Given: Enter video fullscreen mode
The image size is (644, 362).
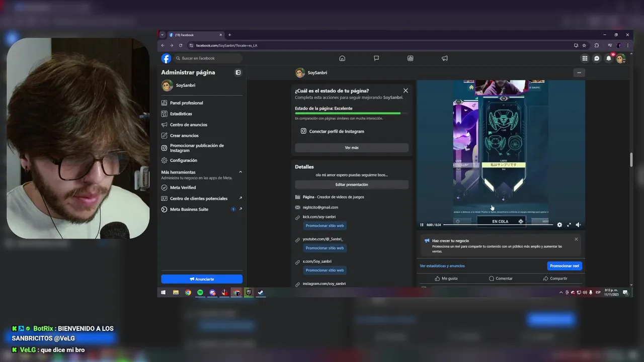Looking at the screenshot, I should (x=569, y=225).
